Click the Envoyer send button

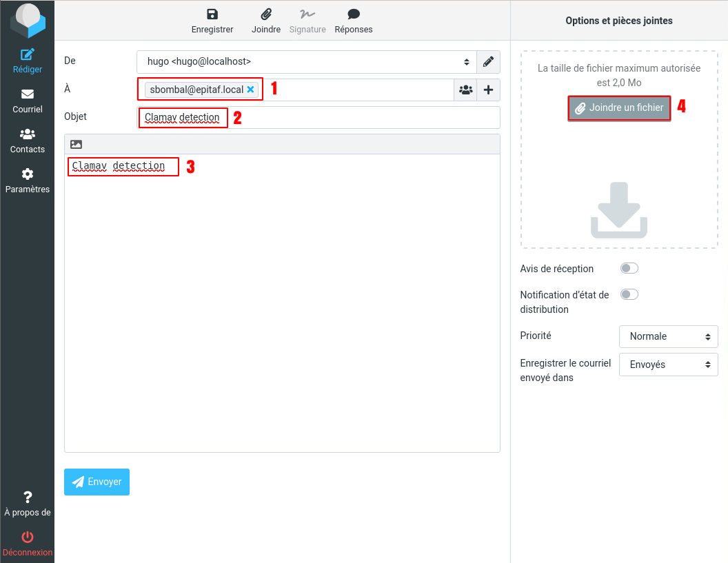tap(97, 482)
